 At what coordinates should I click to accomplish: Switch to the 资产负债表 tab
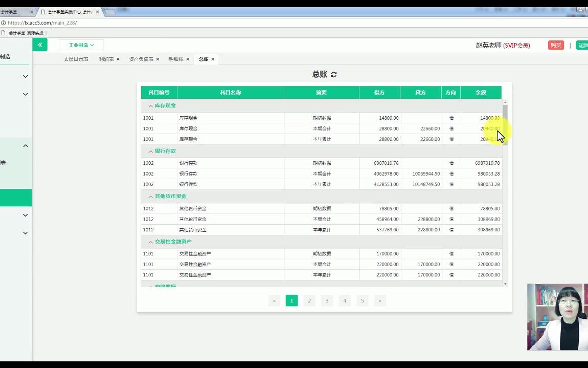click(x=141, y=59)
